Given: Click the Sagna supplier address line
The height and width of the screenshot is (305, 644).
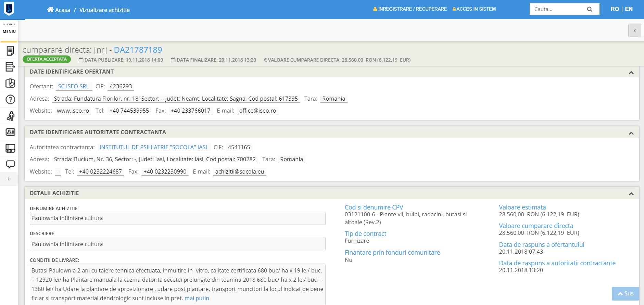Looking at the screenshot, I should 176,99.
